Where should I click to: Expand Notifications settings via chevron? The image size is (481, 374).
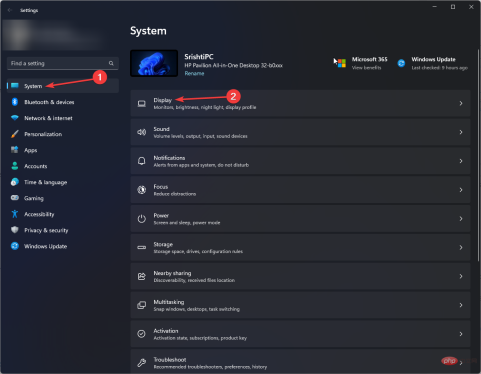tap(461, 161)
